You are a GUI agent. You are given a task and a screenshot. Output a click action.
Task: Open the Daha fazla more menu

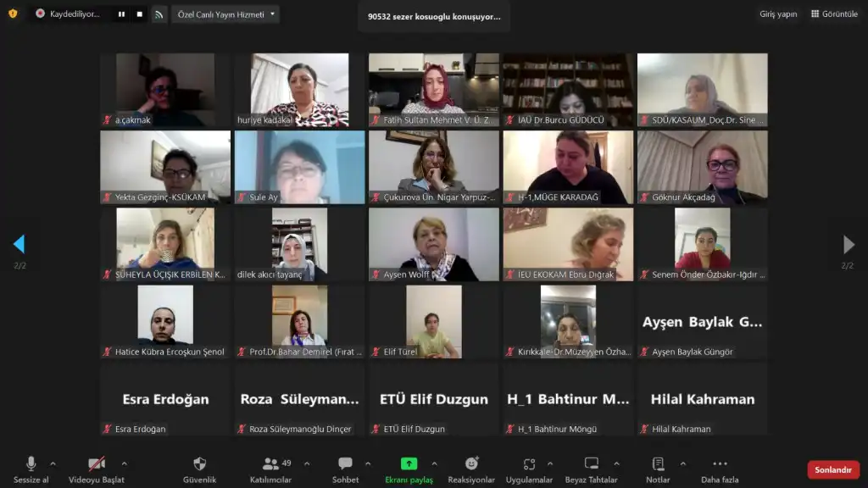tap(720, 464)
